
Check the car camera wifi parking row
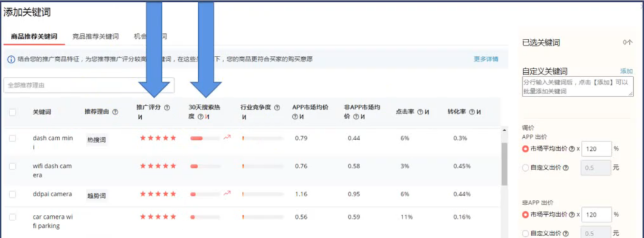pyautogui.click(x=13, y=217)
